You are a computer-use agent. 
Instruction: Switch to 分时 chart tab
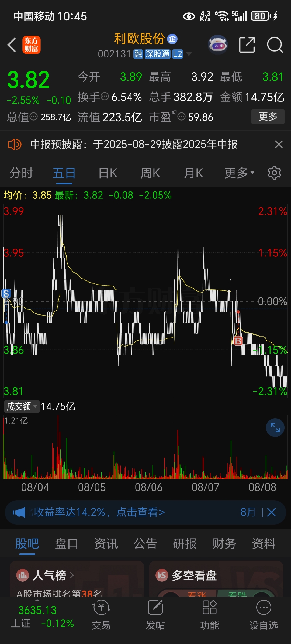(21, 173)
